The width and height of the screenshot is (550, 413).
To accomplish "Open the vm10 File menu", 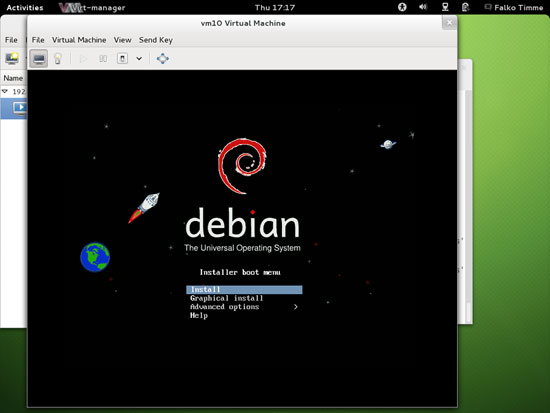I will pyautogui.click(x=38, y=40).
